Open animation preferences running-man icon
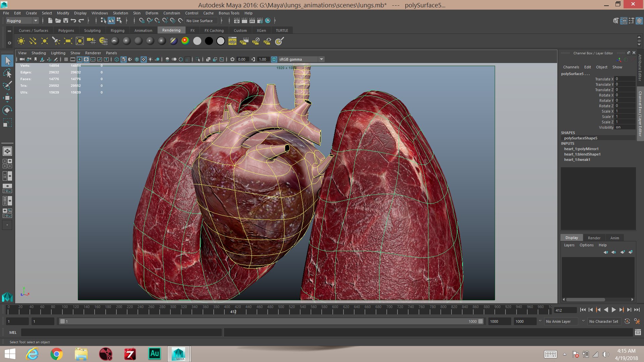This screenshot has height=362, width=644. tap(637, 321)
